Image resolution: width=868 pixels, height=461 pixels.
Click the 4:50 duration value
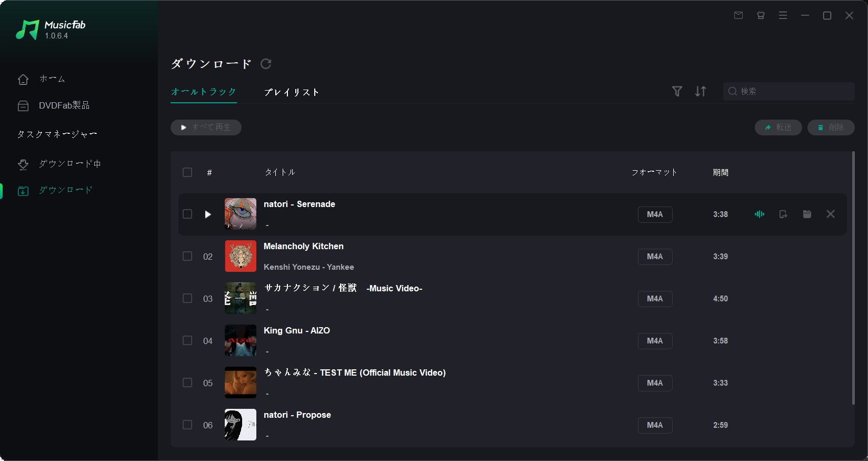click(x=721, y=299)
